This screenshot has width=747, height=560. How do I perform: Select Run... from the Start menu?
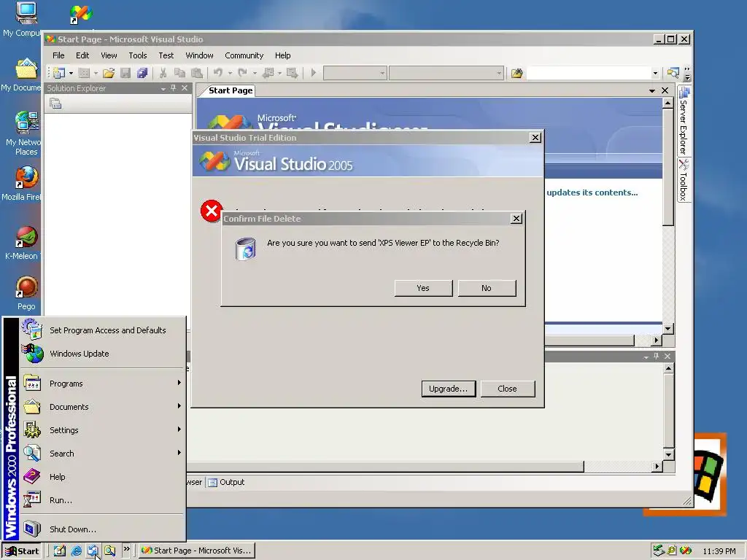pos(102,500)
